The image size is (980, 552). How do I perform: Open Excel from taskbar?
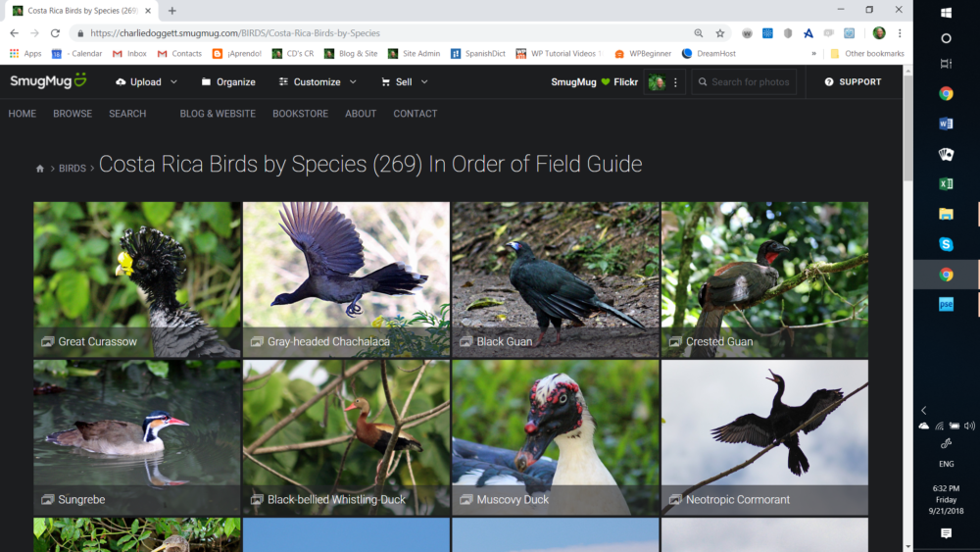946,183
